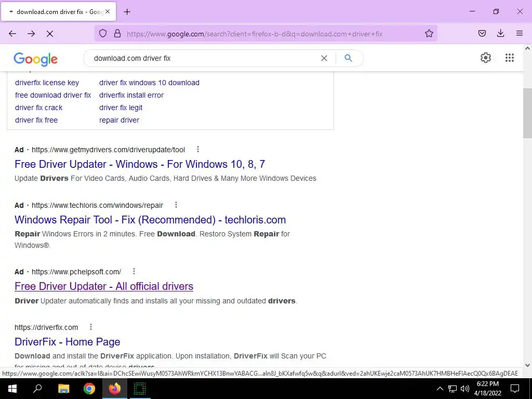
Task: Open Firefox application hamburger menu
Action: pos(519,33)
